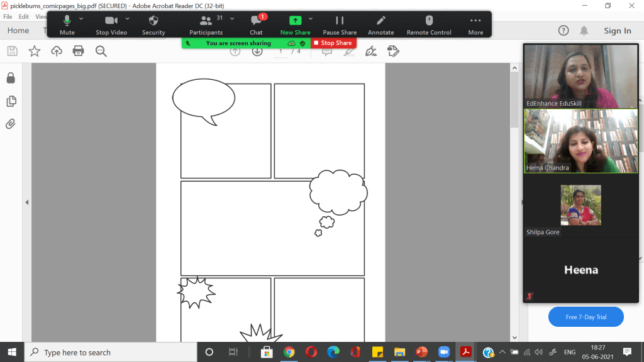The width and height of the screenshot is (644, 362).
Task: Open the Security shield in Zoom toolbar
Action: 153,25
